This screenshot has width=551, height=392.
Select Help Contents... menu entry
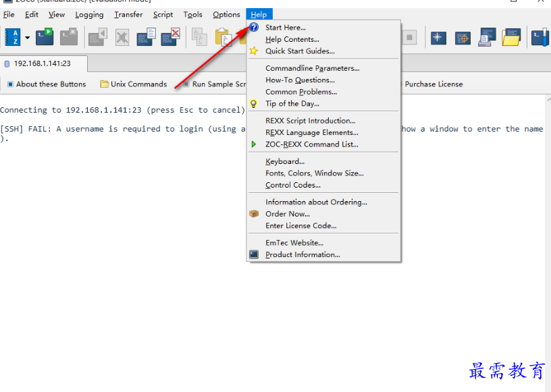pos(323,39)
